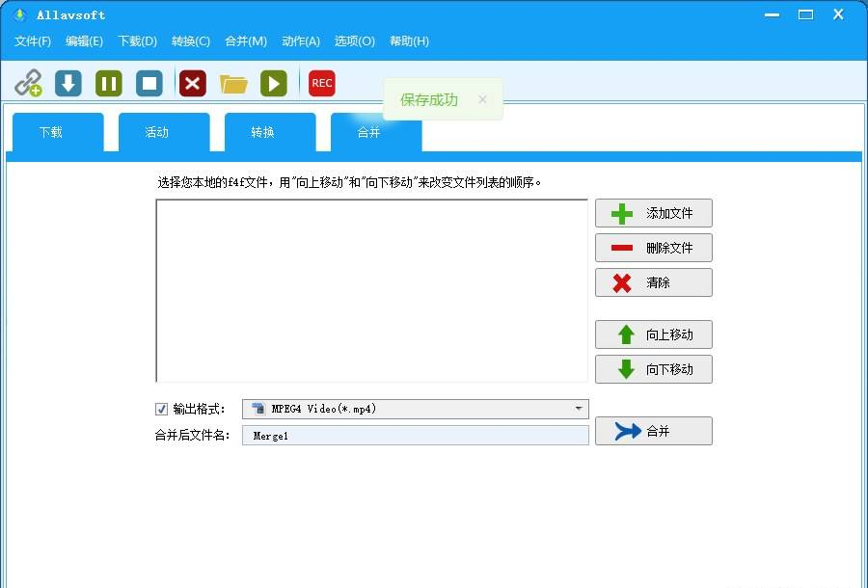
Task: Maximize the Allavsoft window
Action: pos(805,14)
